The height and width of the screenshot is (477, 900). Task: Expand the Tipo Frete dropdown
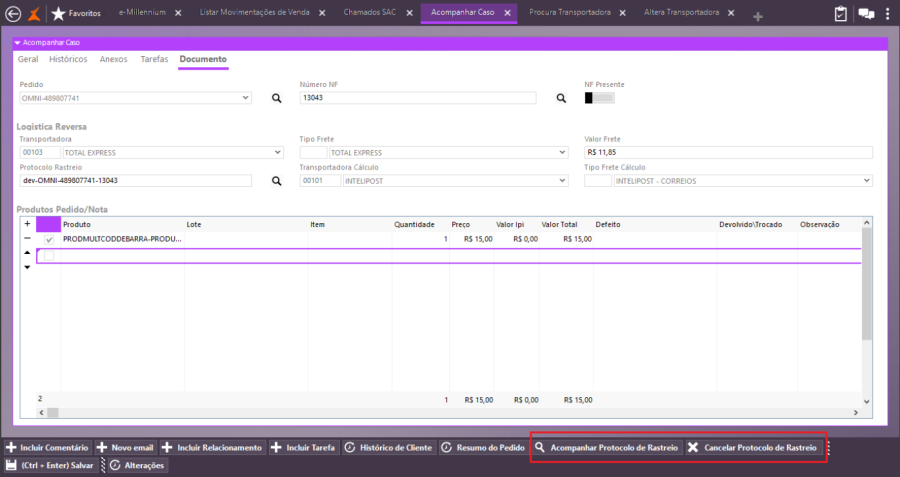click(562, 153)
